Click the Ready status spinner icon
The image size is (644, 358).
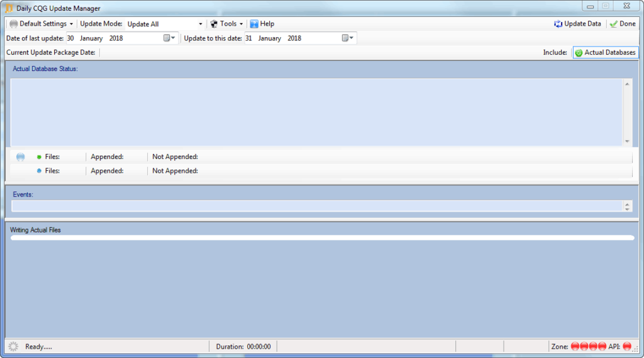13,347
